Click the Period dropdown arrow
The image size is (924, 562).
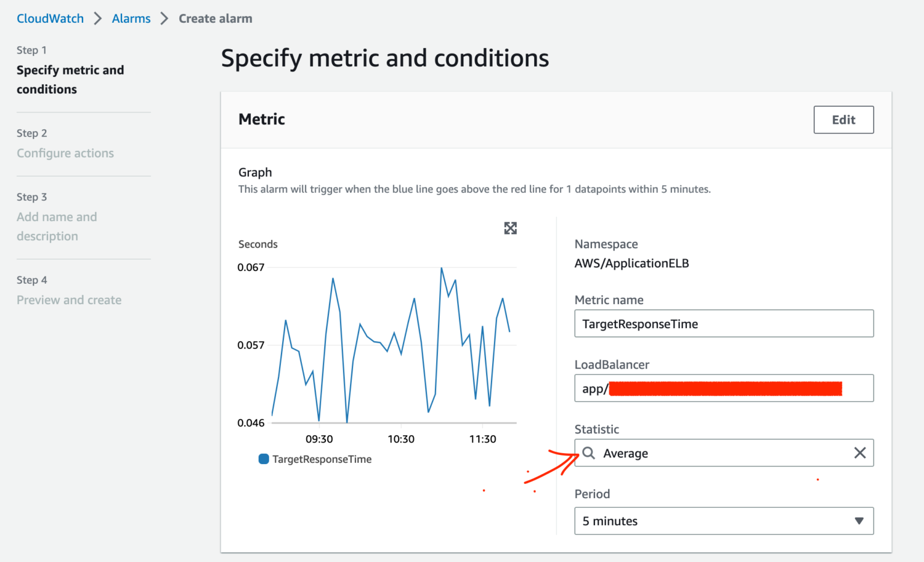coord(859,521)
